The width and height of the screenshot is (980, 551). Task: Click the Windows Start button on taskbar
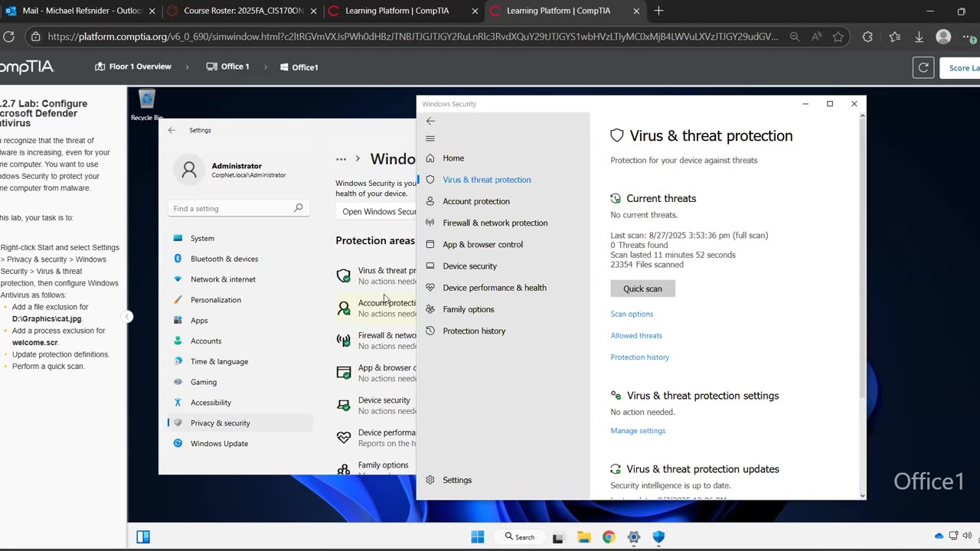(x=478, y=536)
